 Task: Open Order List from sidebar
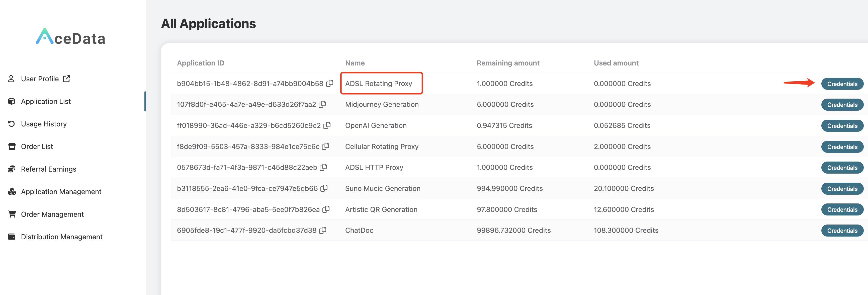coord(37,146)
